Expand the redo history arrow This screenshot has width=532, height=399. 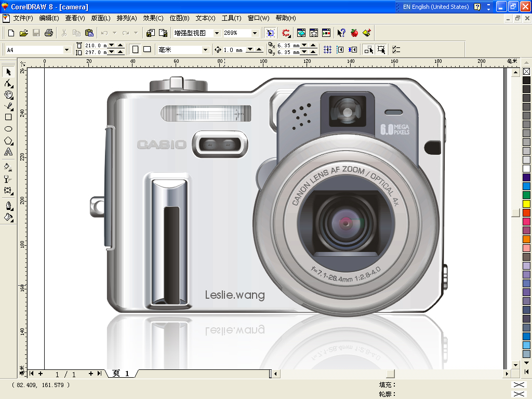(136, 33)
